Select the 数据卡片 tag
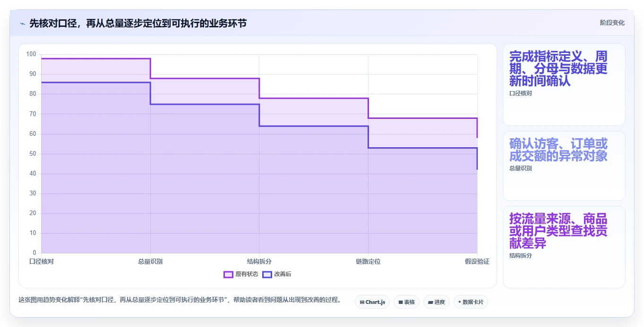644x327 pixels. [x=471, y=302]
